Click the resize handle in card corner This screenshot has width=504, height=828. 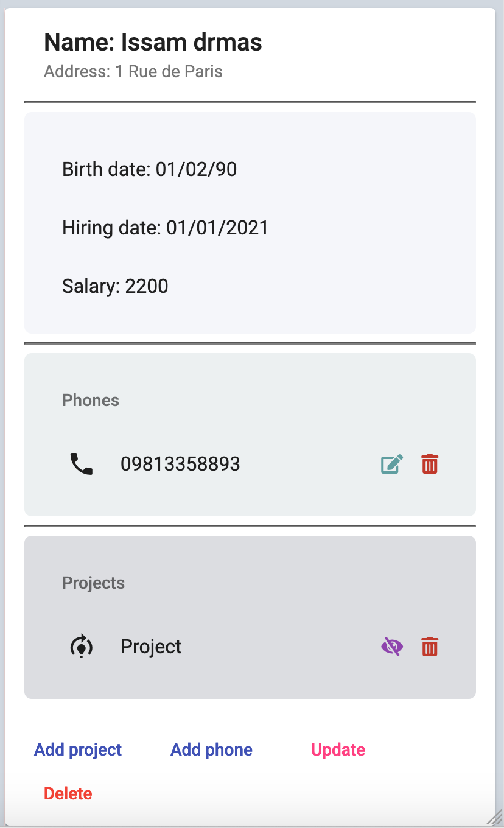coord(497,820)
